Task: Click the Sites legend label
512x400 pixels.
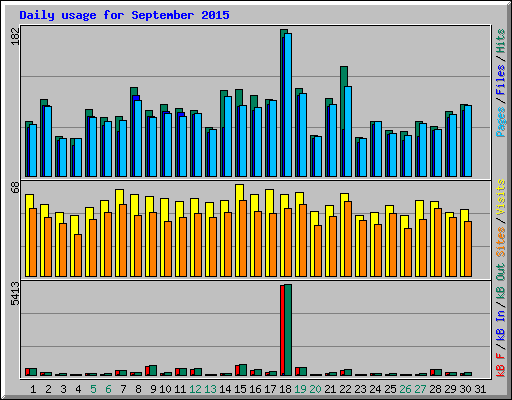Action: tap(501, 242)
